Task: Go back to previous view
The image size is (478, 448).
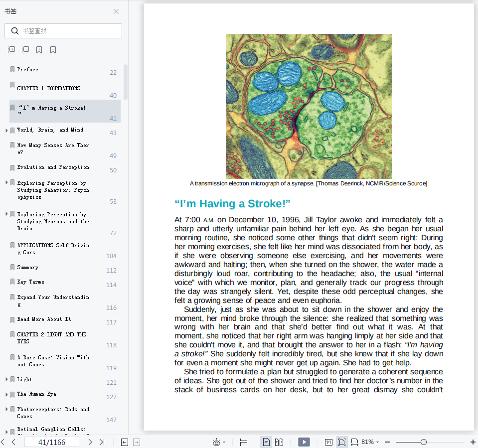Action: tap(125, 442)
